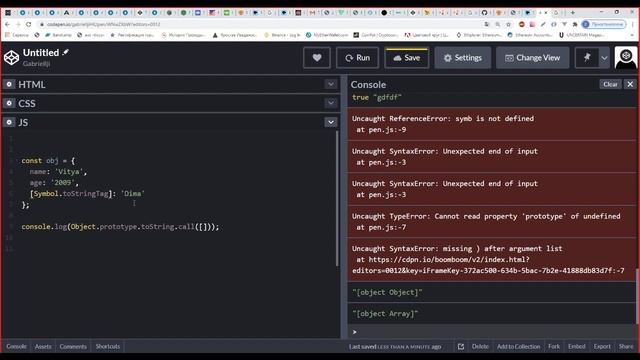Open user profile avatar menu

[x=626, y=58]
